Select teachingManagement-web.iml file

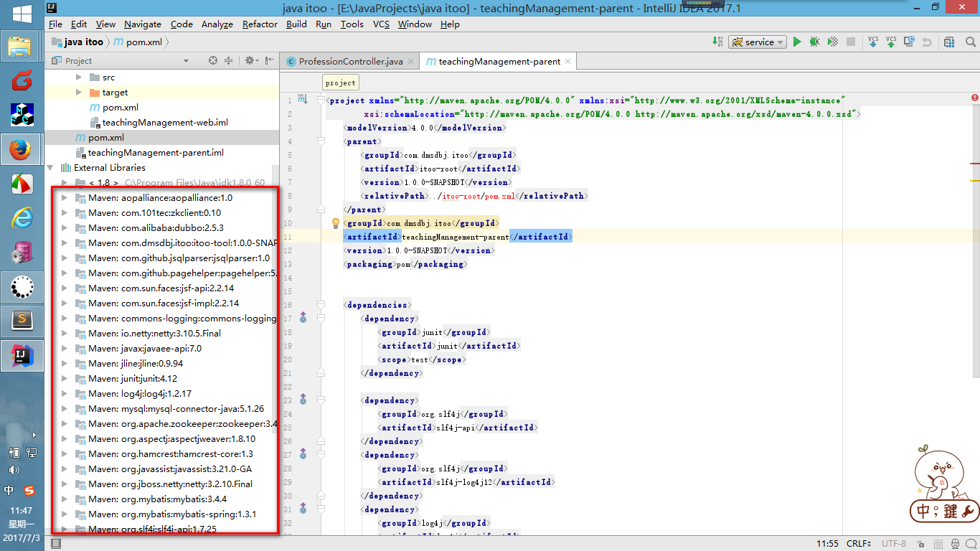coord(165,122)
